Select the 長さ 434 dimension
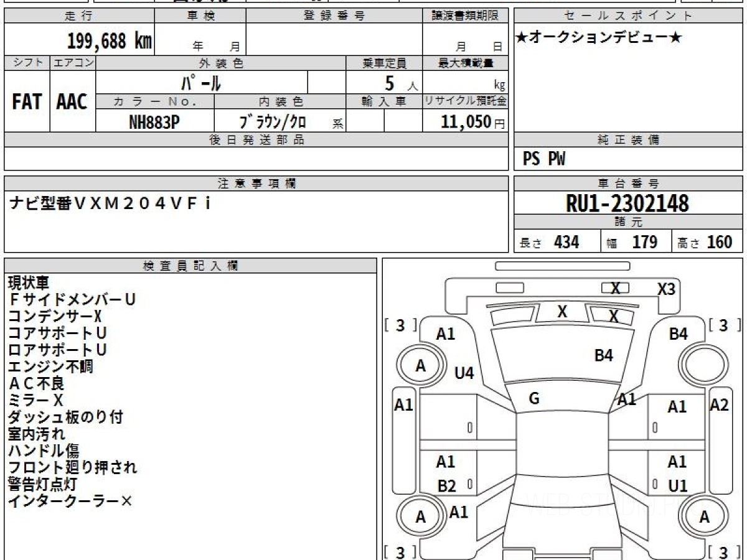This screenshot has width=747, height=560. click(548, 242)
